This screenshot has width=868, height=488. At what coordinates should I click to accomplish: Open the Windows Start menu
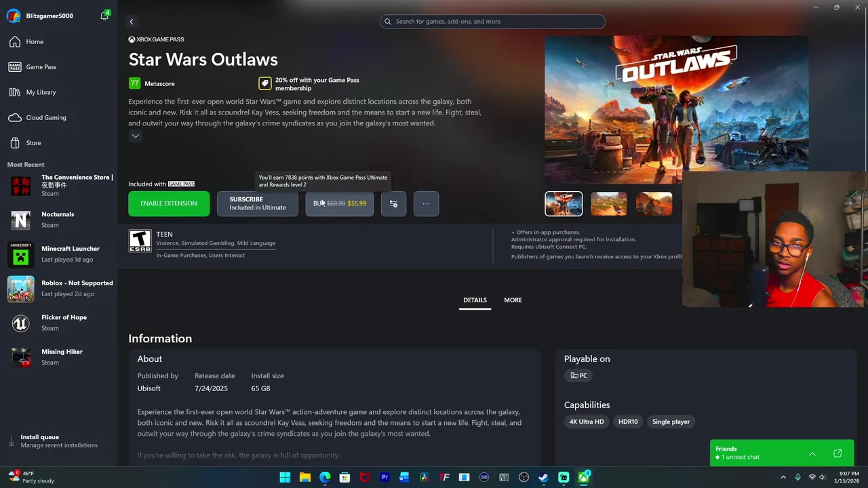(285, 477)
